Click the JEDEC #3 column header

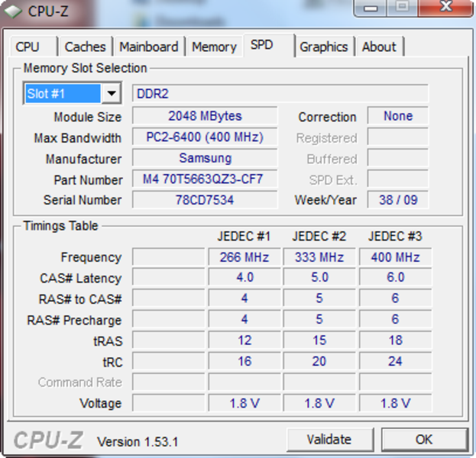[x=395, y=237]
